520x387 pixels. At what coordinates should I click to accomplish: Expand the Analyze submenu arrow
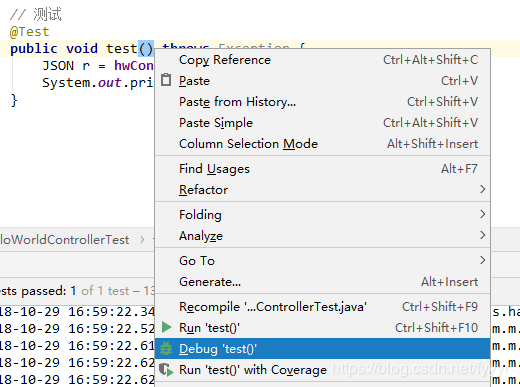click(x=482, y=235)
